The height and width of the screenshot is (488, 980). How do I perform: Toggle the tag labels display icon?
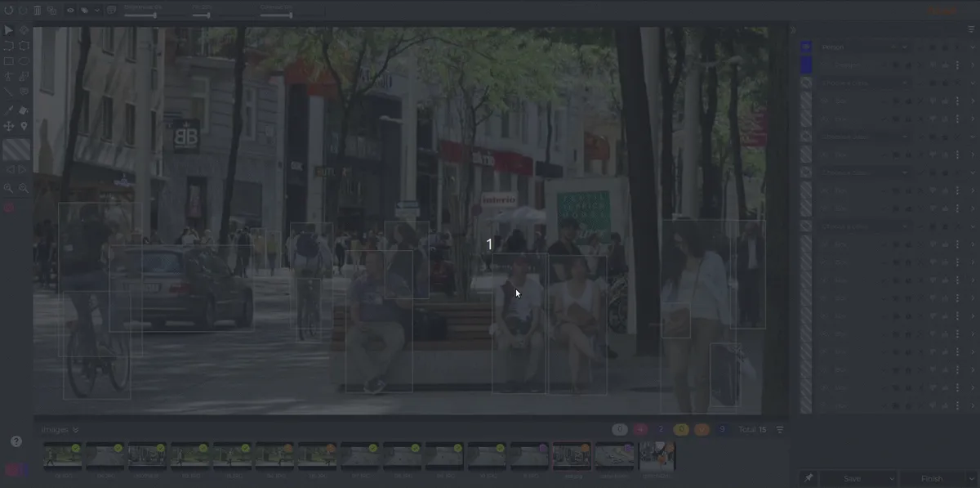85,11
